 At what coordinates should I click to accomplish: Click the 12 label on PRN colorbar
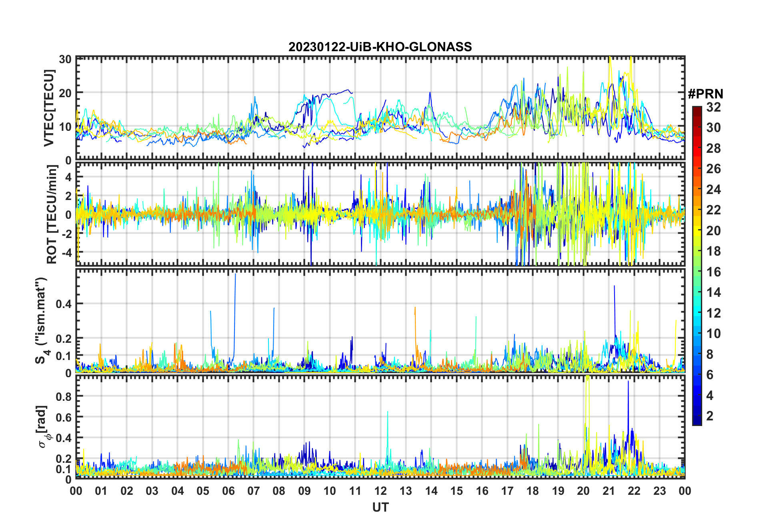[713, 313]
